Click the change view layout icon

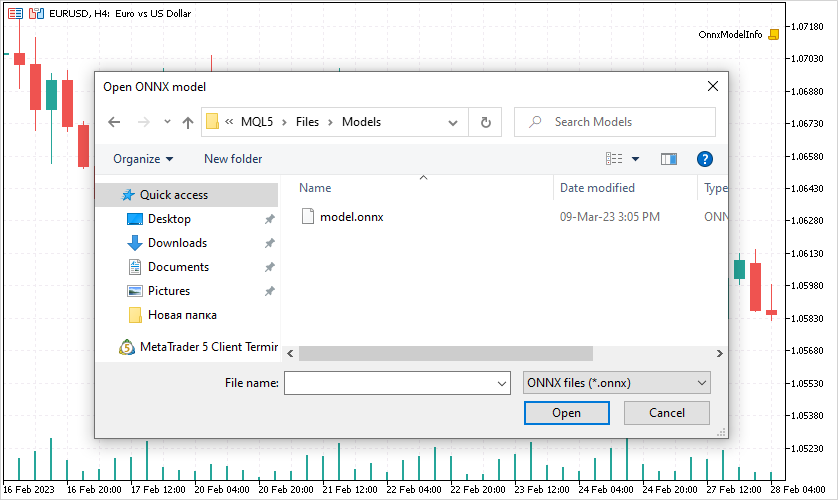pos(614,159)
